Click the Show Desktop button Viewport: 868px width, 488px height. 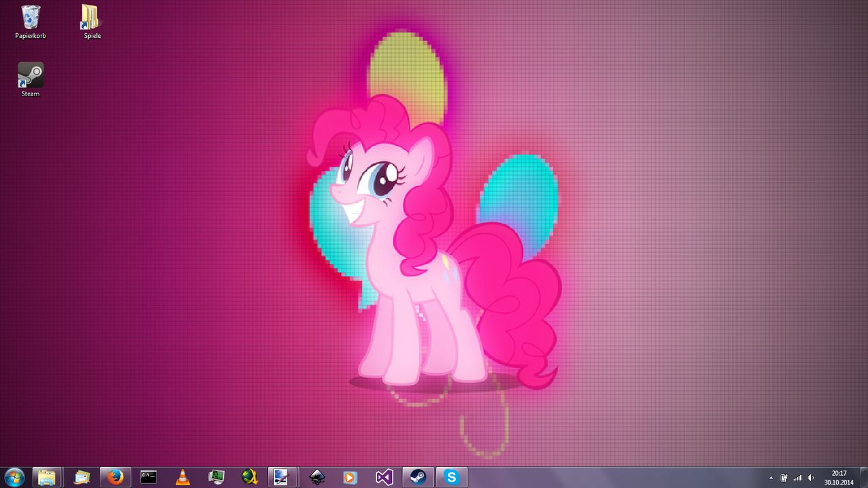click(x=863, y=477)
